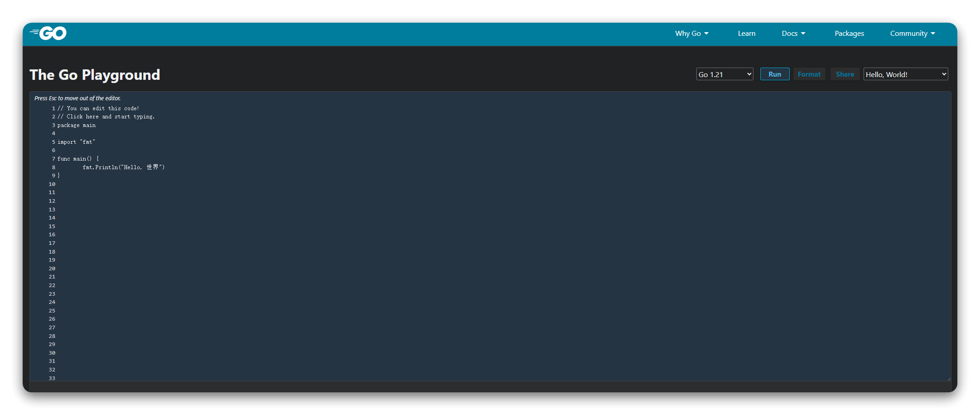980x415 pixels.
Task: Click the Format button
Action: click(809, 74)
